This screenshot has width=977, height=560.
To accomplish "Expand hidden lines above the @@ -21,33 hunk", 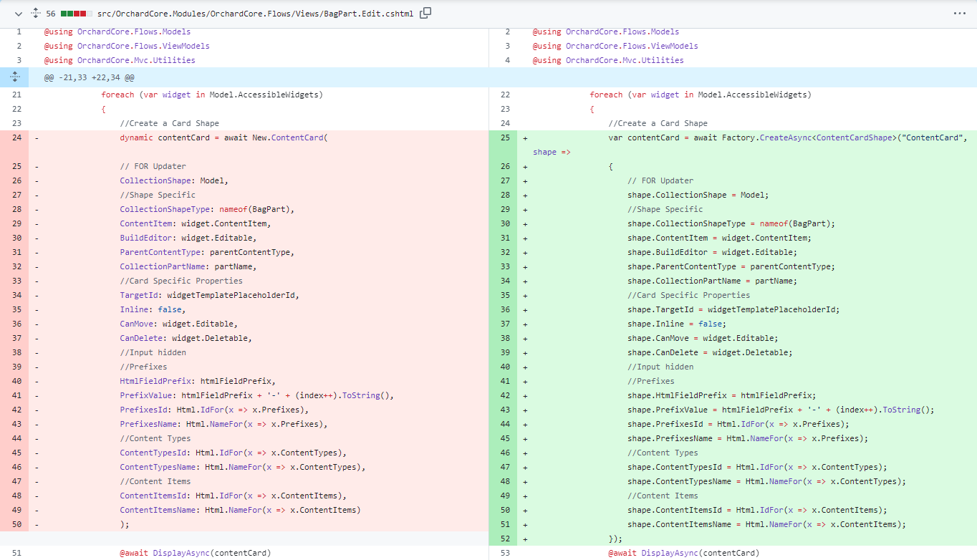I will coord(14,77).
